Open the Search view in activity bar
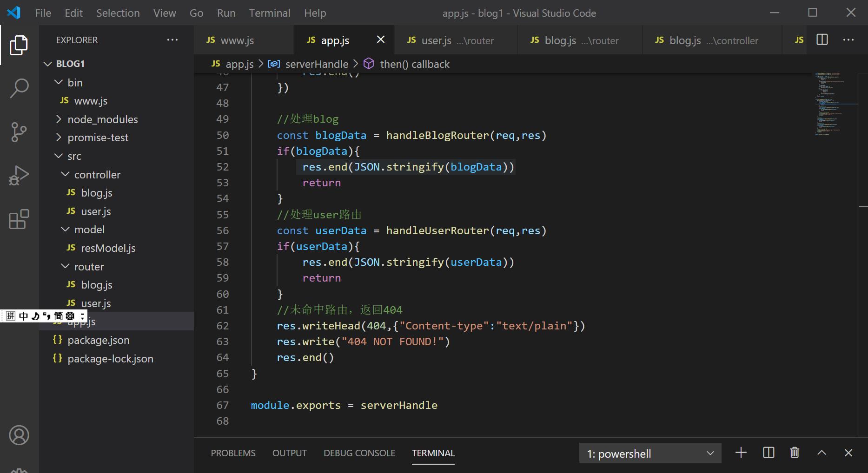Viewport: 868px width, 473px height. 19,88
